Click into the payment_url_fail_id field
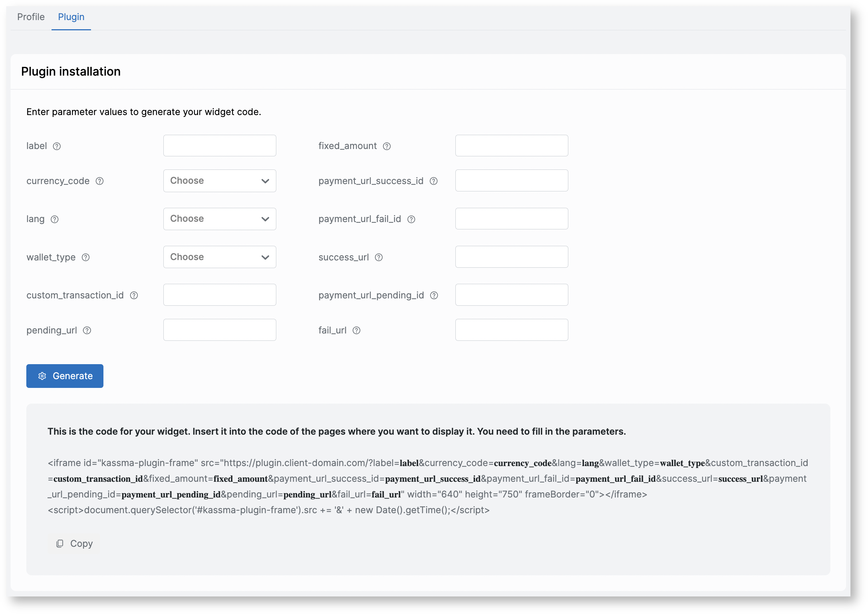 [511, 218]
